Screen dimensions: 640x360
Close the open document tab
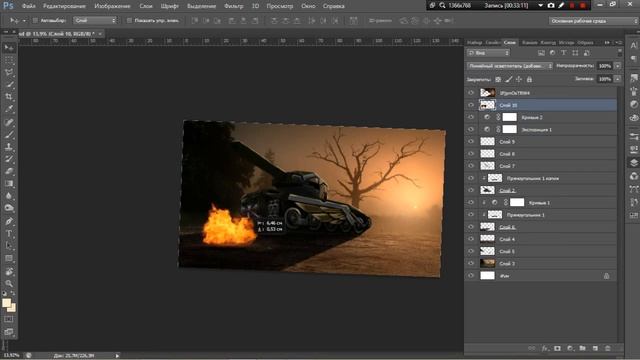pos(100,33)
